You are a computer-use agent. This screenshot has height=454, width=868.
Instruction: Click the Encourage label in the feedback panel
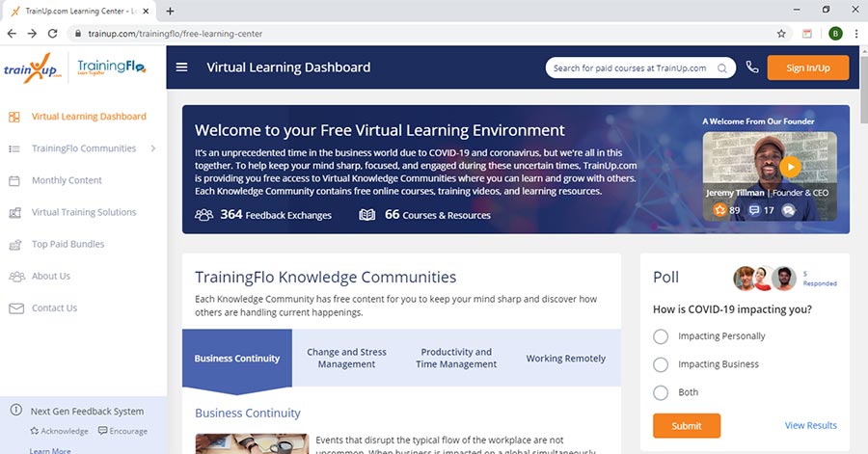point(128,431)
